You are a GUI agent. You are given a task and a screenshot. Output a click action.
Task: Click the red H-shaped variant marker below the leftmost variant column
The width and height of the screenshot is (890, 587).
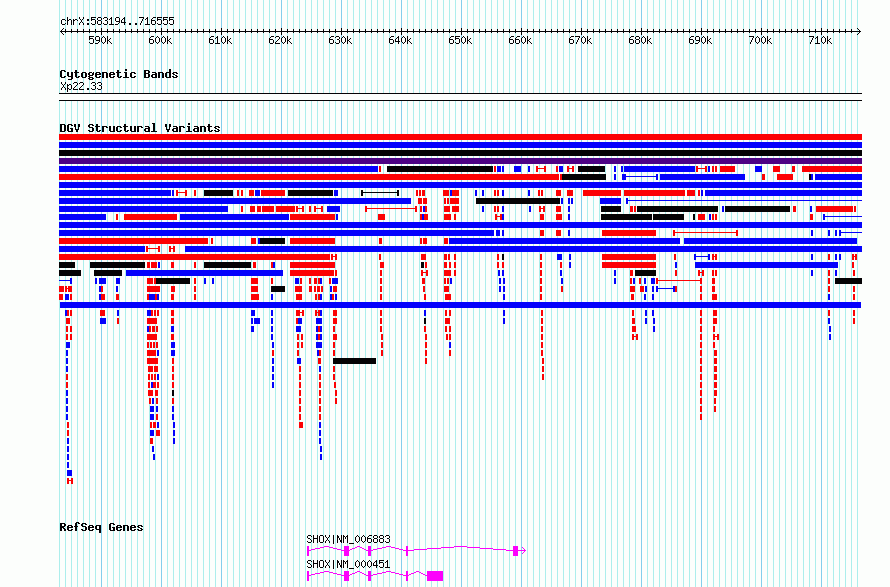pyautogui.click(x=70, y=481)
